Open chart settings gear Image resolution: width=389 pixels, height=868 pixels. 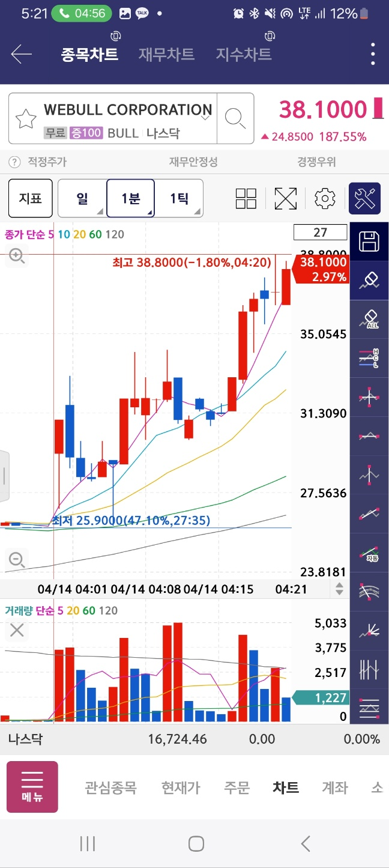click(x=325, y=199)
